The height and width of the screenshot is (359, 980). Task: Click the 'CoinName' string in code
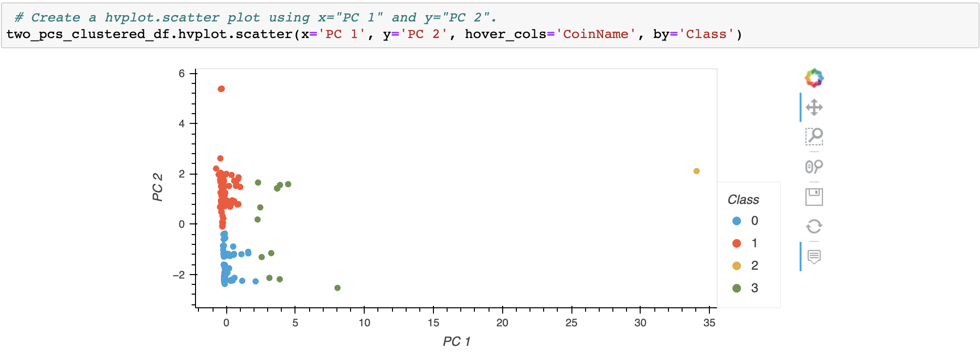tap(596, 34)
